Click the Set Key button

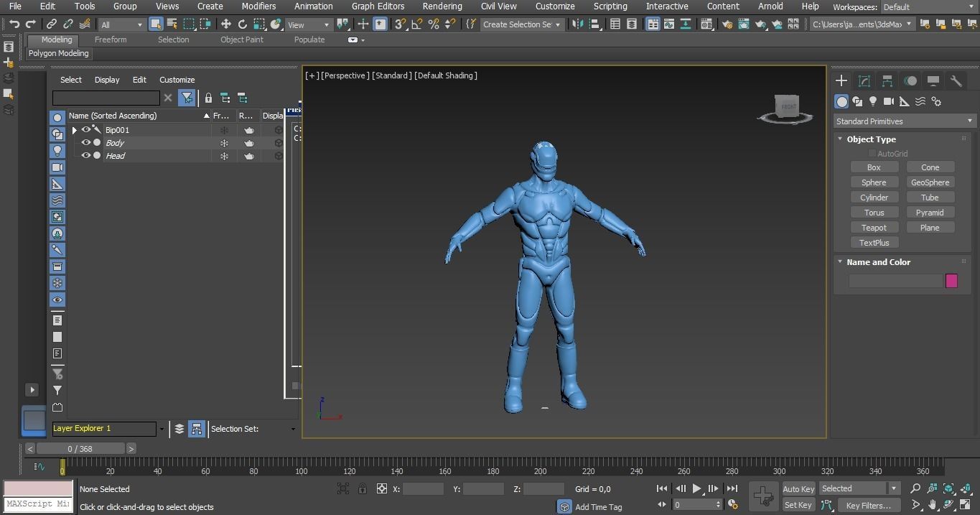(x=798, y=506)
